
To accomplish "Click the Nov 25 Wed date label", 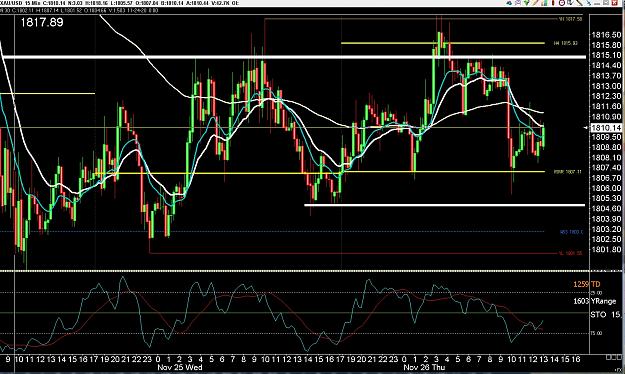I will point(179,367).
